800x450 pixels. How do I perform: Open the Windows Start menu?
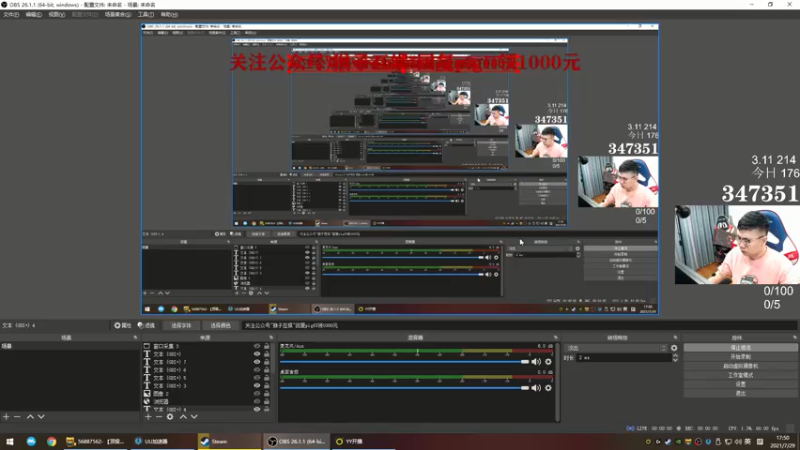10,441
